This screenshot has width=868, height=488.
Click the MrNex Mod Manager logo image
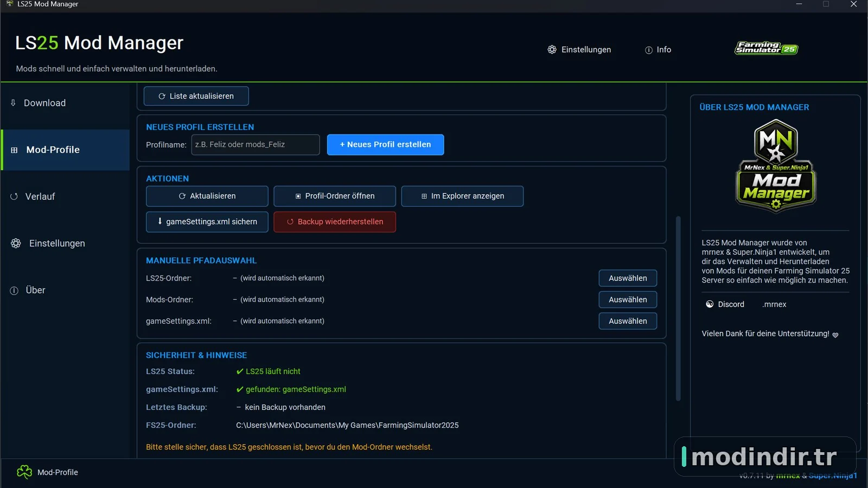click(776, 166)
